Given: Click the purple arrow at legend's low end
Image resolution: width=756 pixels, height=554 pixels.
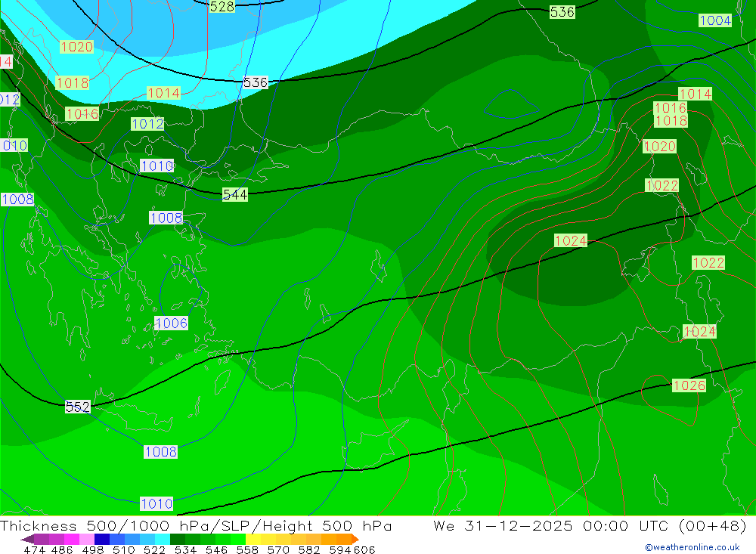Looking at the screenshot, I should point(27,539).
